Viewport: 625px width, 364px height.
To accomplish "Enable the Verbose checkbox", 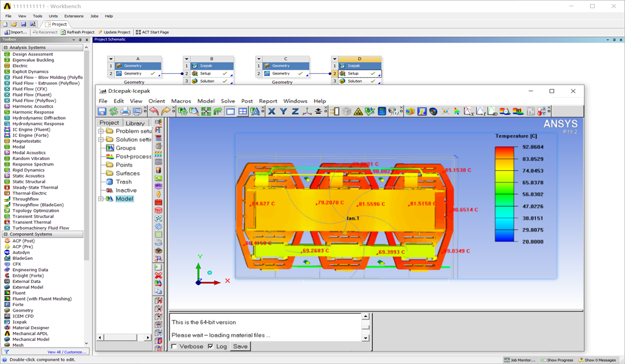I will point(174,346).
